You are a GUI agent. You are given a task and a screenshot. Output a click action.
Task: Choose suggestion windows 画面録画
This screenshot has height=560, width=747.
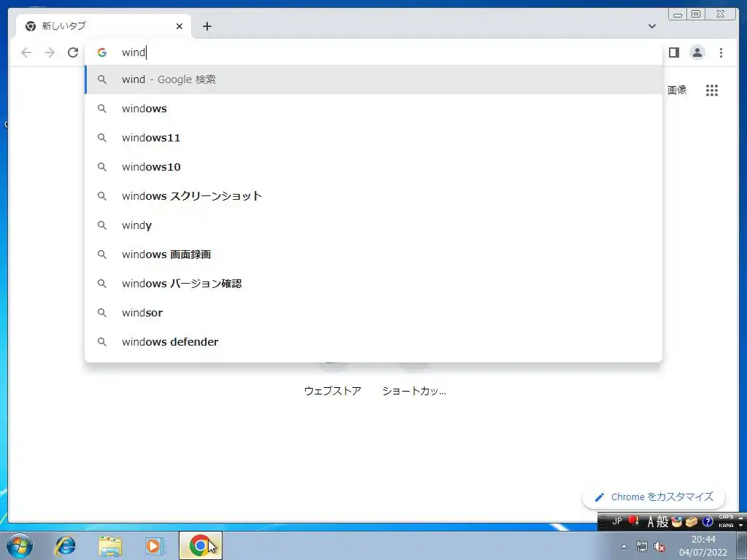click(374, 254)
